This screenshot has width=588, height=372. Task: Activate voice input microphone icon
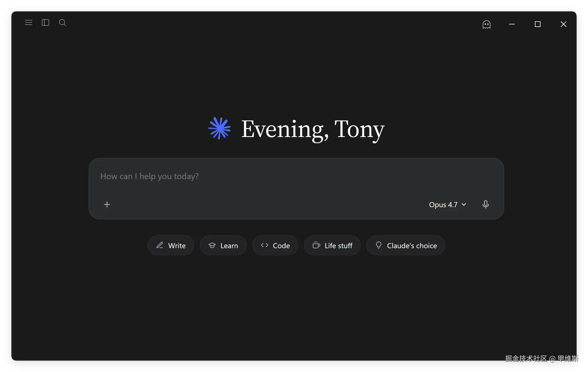[485, 204]
